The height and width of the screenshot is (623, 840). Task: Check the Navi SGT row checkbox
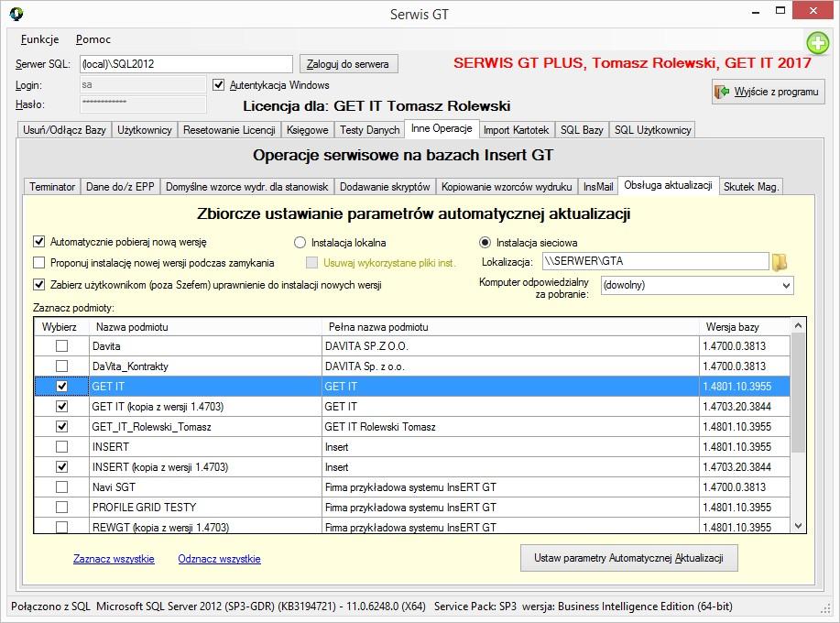(x=61, y=486)
